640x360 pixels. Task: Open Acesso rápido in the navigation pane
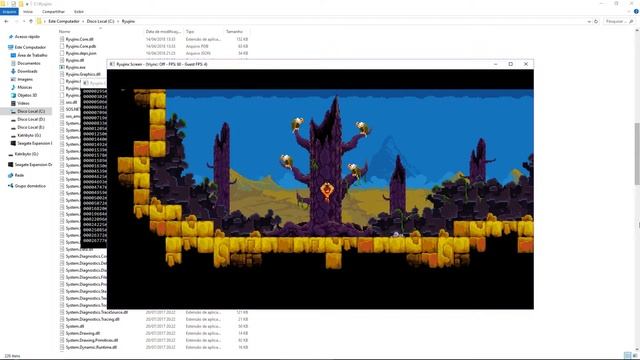click(x=27, y=37)
